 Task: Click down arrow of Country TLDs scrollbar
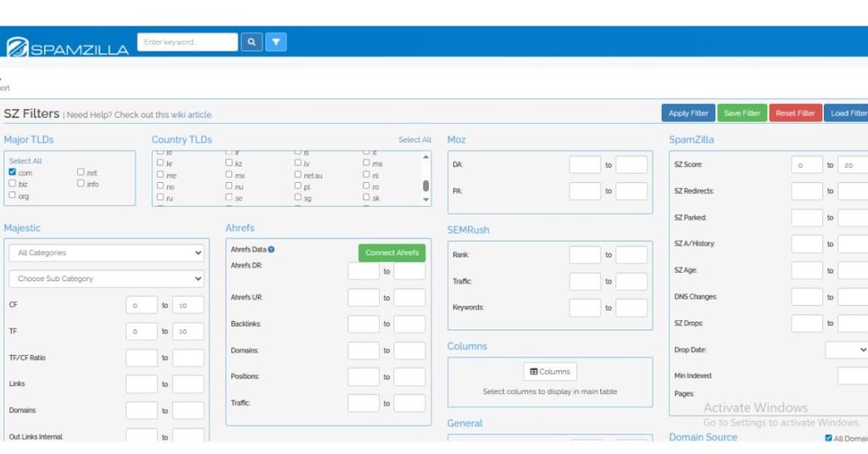[x=426, y=200]
